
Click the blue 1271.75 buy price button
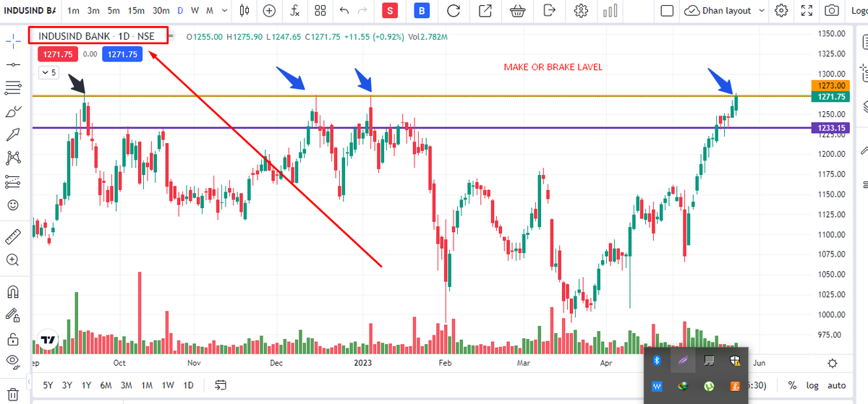pos(122,54)
